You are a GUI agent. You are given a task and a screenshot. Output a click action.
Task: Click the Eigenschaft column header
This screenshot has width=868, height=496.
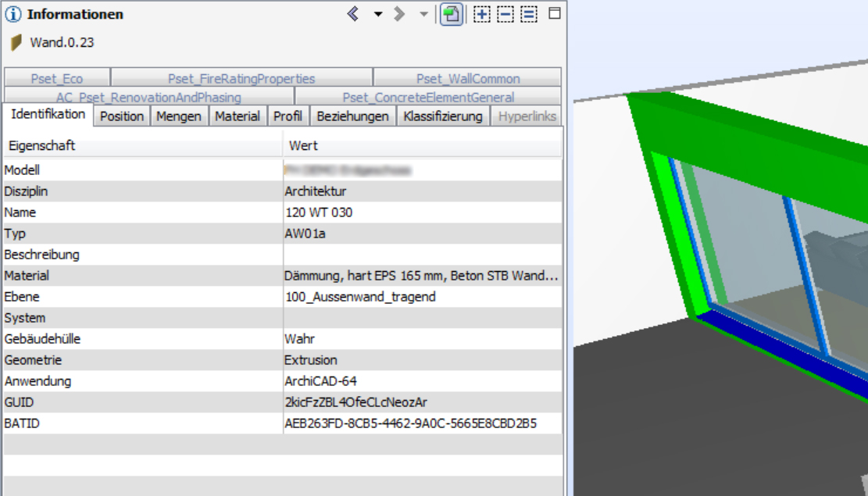(x=141, y=145)
